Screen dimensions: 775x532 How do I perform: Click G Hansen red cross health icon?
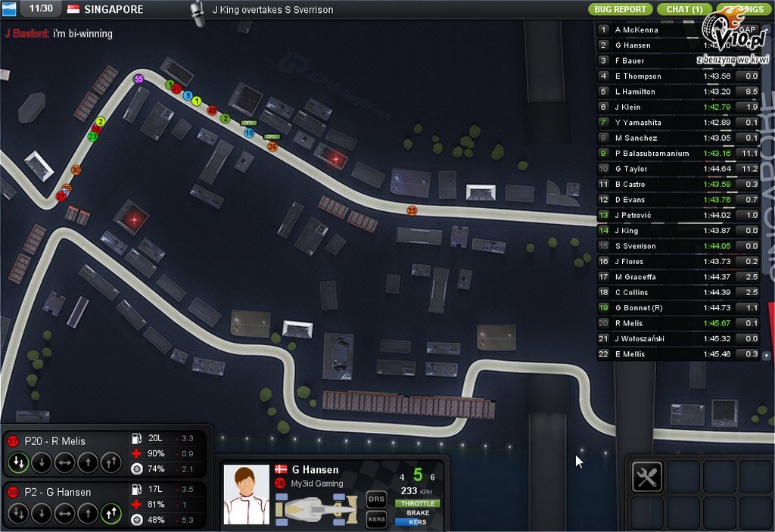[x=136, y=504]
